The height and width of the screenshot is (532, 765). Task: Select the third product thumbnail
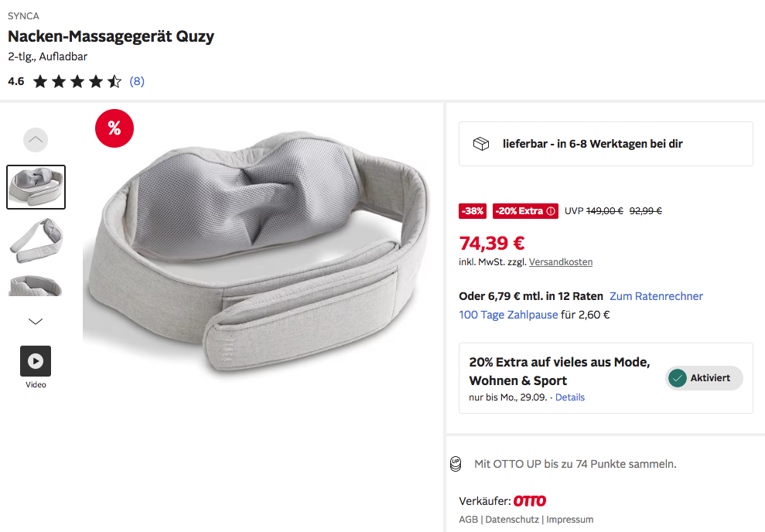[36, 285]
